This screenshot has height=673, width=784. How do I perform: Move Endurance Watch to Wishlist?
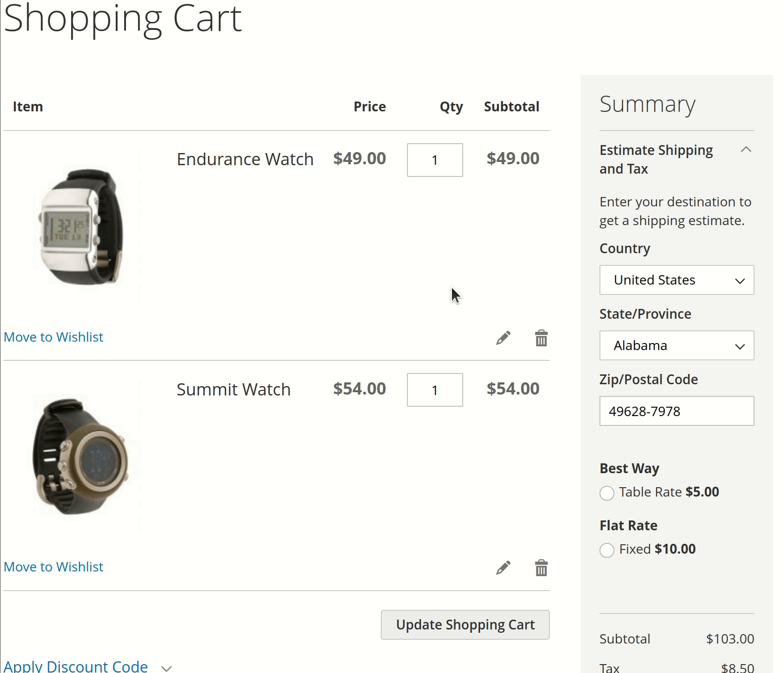pyautogui.click(x=53, y=336)
